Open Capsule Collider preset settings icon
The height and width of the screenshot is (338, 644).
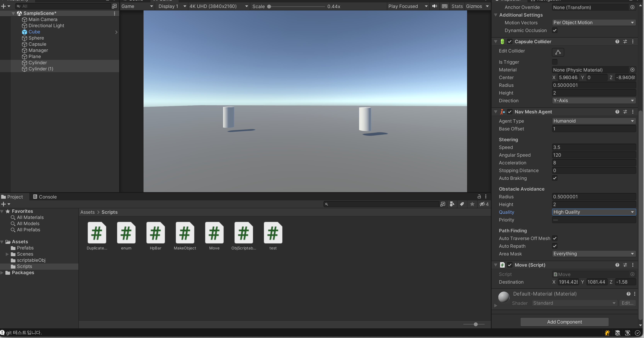point(625,42)
